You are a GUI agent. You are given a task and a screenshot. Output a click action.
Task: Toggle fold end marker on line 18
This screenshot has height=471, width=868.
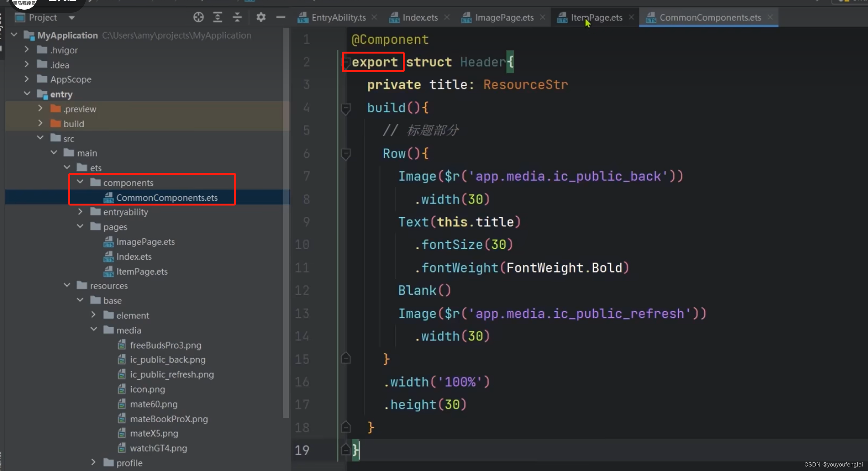pyautogui.click(x=346, y=427)
